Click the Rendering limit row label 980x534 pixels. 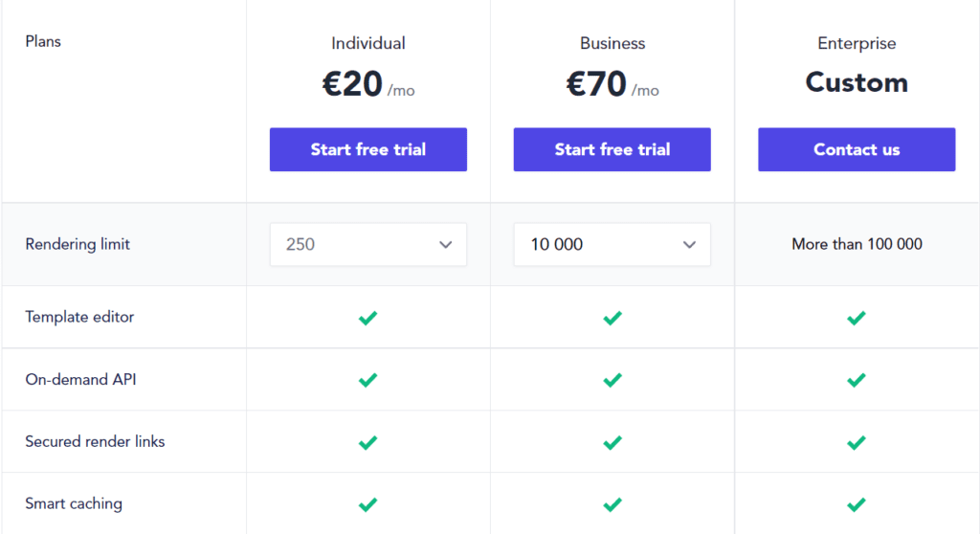78,244
